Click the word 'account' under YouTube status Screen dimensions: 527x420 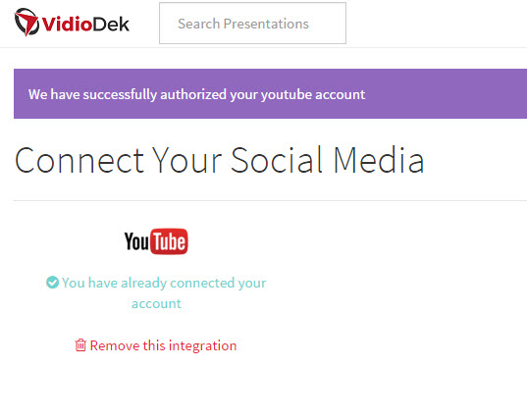156,304
